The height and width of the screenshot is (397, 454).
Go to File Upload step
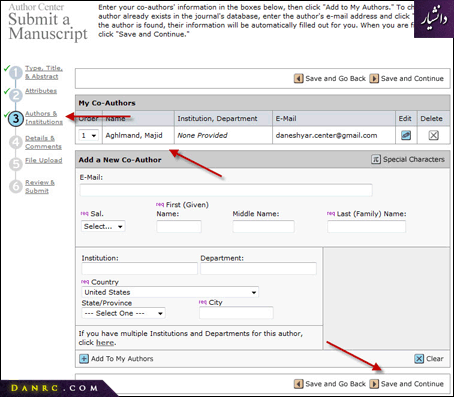tap(44, 160)
